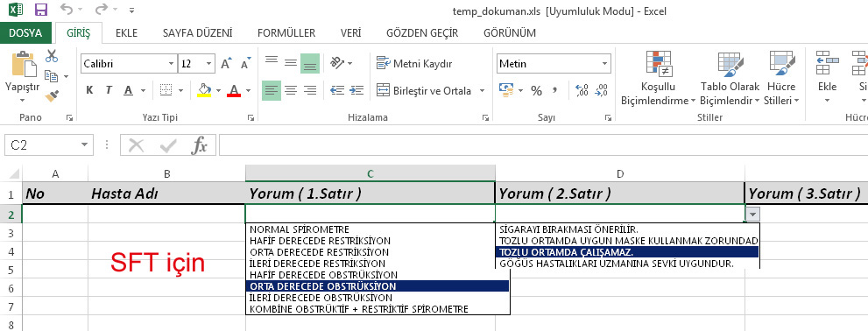Click the accounting currency format icon
The image size is (868, 331).
505,91
